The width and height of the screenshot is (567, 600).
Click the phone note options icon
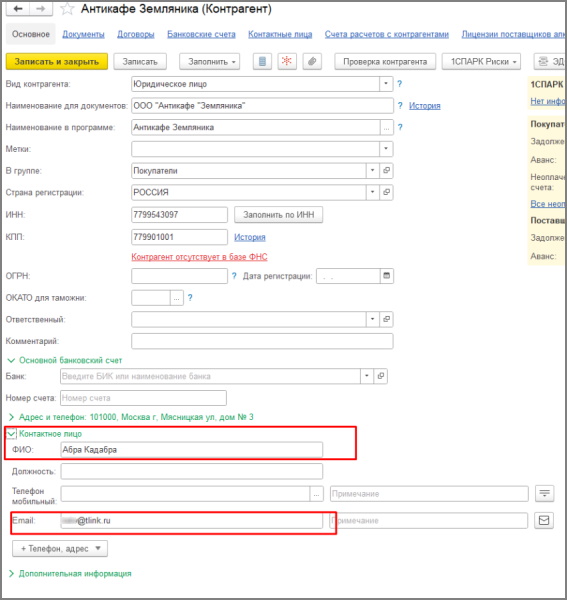coord(544,494)
